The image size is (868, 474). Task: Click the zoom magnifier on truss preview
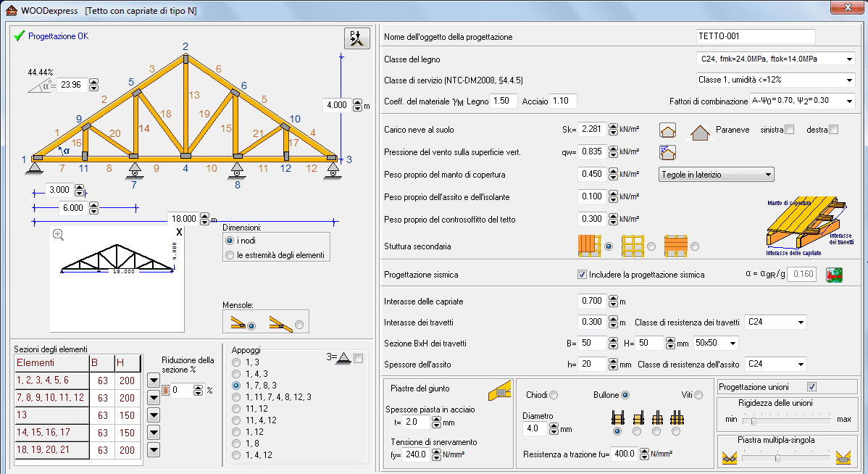tap(58, 235)
